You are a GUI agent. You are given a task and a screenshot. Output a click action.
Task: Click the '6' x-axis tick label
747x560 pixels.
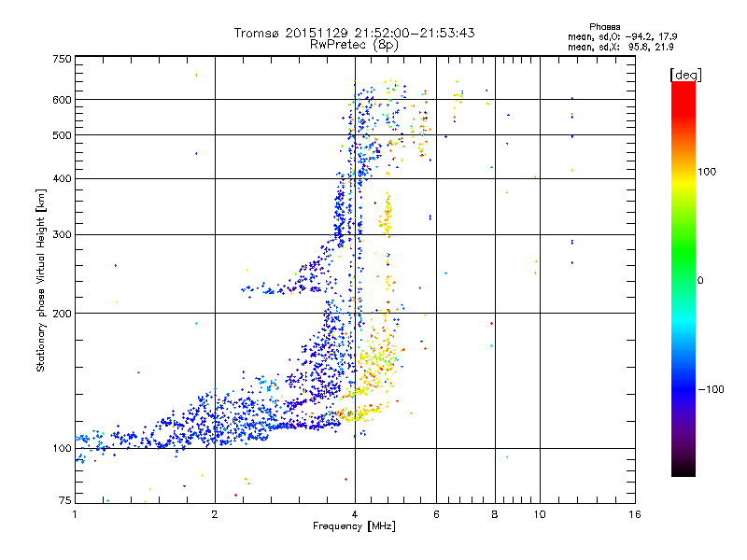tap(436, 514)
